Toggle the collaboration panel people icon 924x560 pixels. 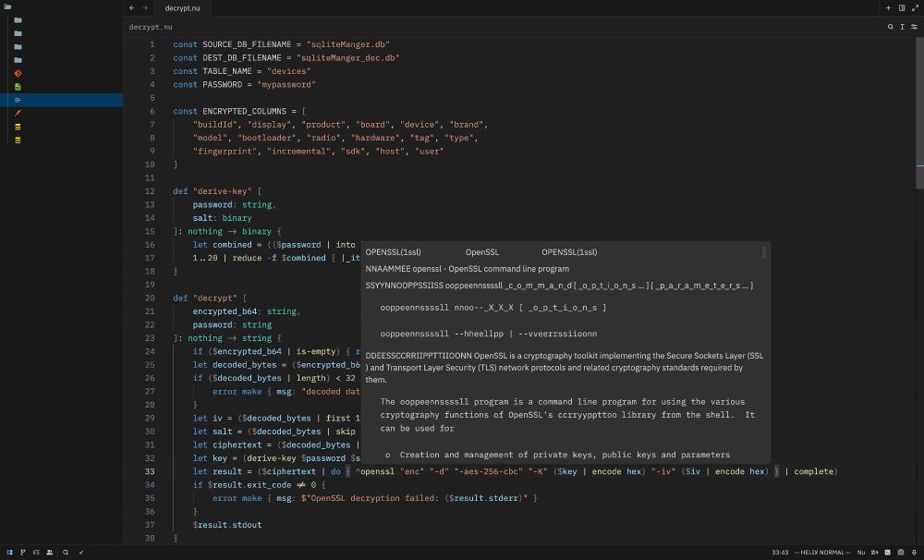50,553
